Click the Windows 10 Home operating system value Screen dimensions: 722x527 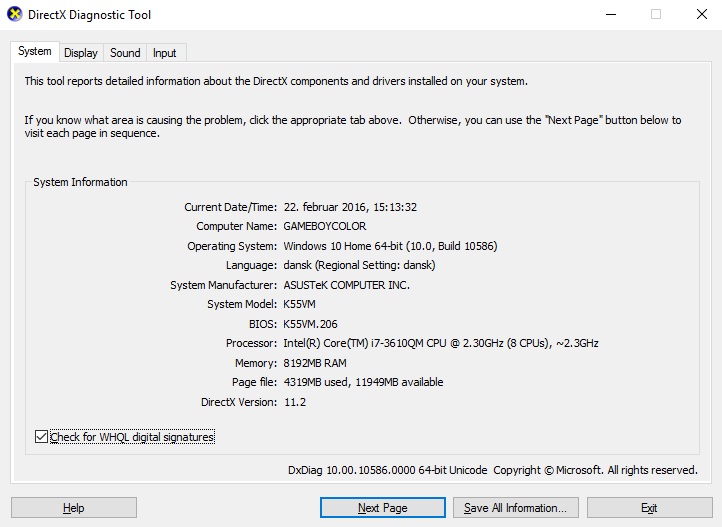tap(390, 246)
